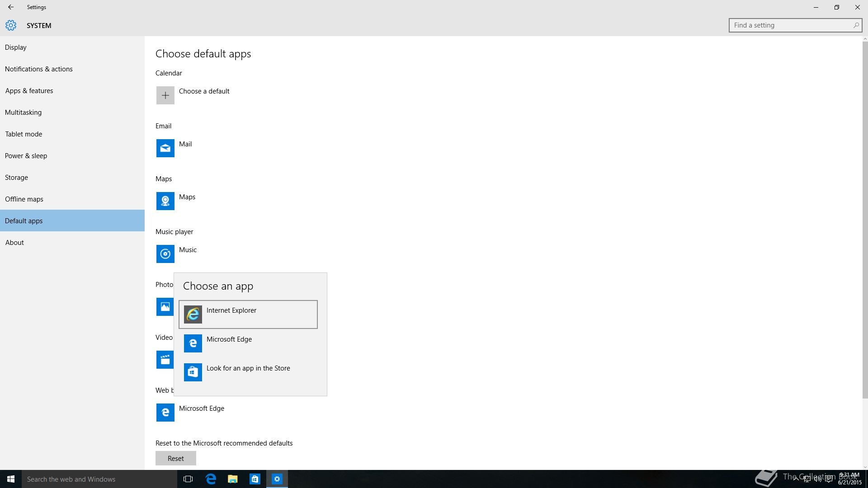Click the Settings gear icon beside SYSTEM
This screenshot has width=868, height=488.
(11, 25)
